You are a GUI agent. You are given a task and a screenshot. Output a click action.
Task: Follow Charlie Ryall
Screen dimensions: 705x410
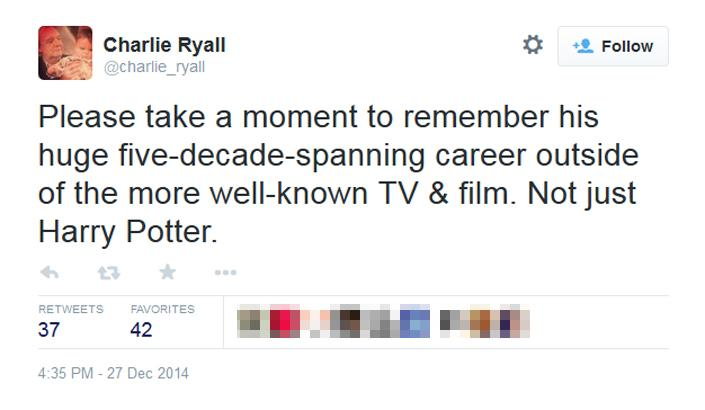coord(613,46)
